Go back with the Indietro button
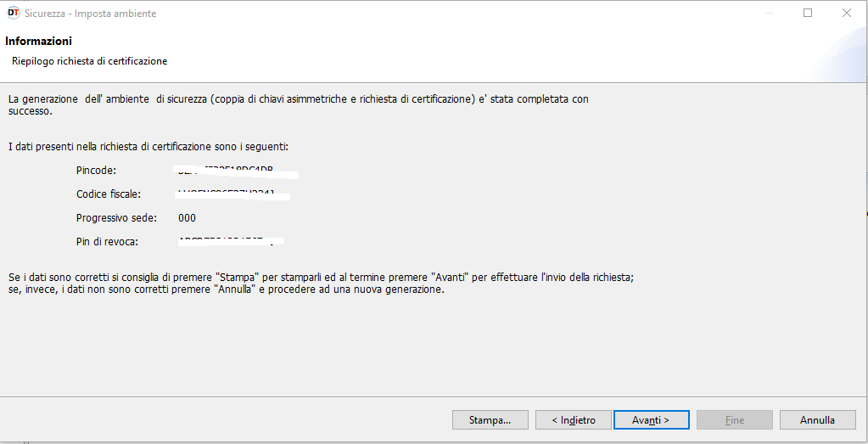The height and width of the screenshot is (444, 868). point(574,419)
